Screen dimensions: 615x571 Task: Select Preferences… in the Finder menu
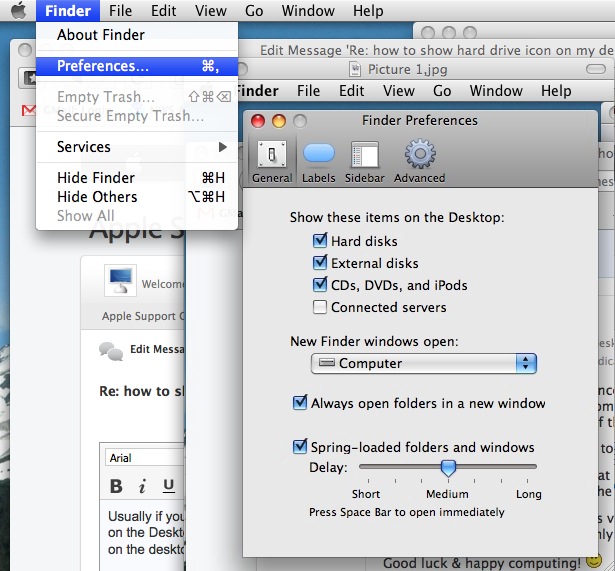[137, 66]
